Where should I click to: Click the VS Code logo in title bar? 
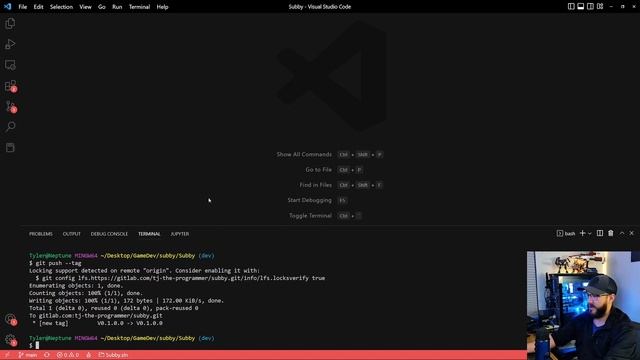tap(7, 7)
